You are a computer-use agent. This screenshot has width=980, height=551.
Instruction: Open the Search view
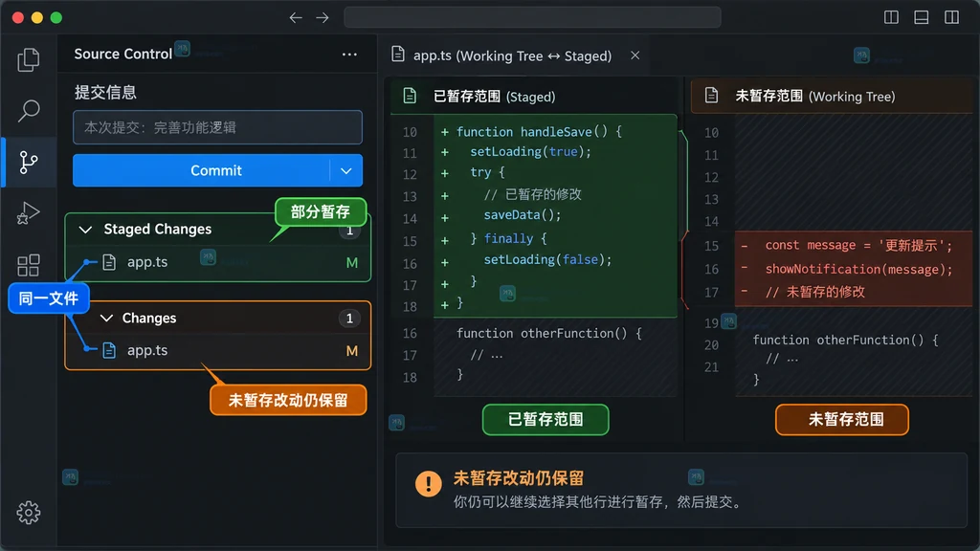tap(28, 111)
